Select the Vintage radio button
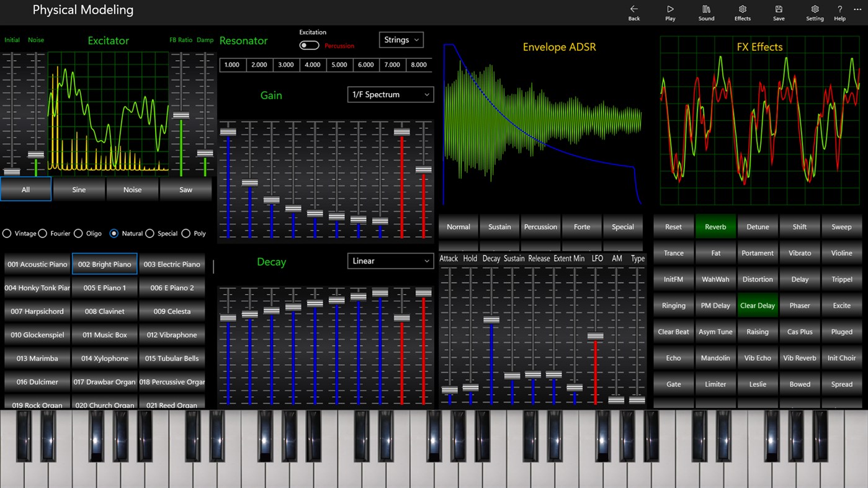 [x=7, y=233]
